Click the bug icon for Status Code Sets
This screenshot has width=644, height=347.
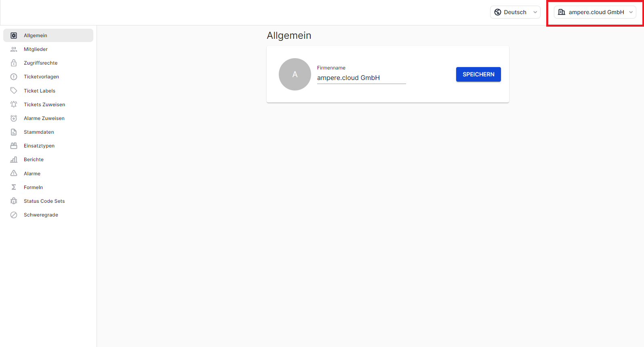tap(14, 201)
